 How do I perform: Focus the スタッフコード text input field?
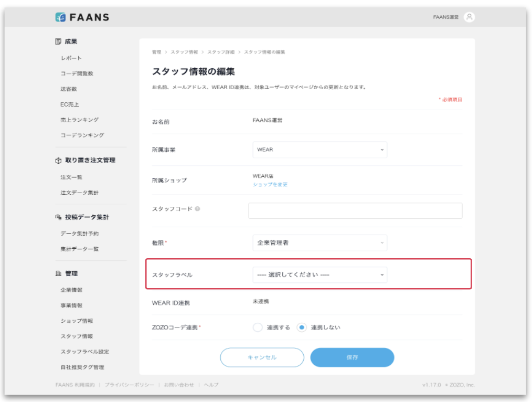point(355,210)
